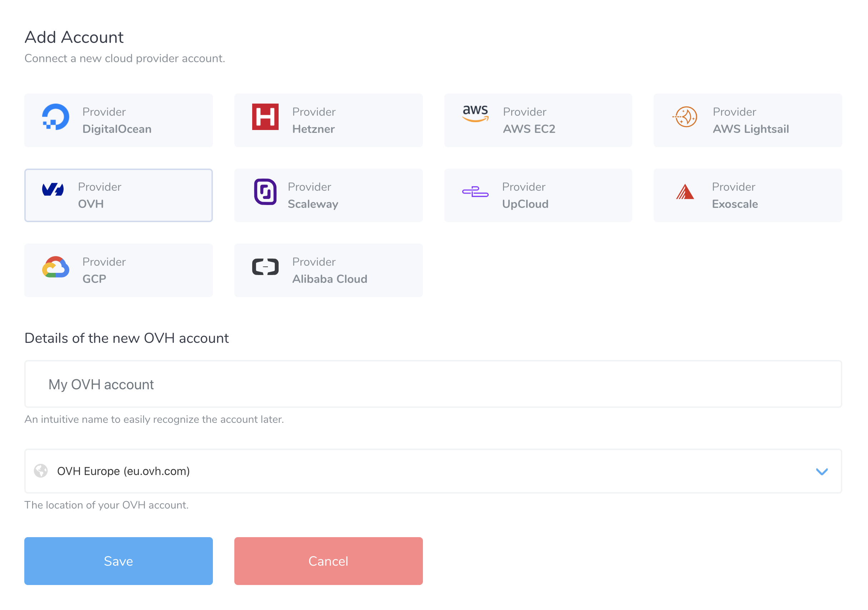Screen dimensions: 868x610
Task: Choose the AWS EC2 provider name
Action: [529, 129]
